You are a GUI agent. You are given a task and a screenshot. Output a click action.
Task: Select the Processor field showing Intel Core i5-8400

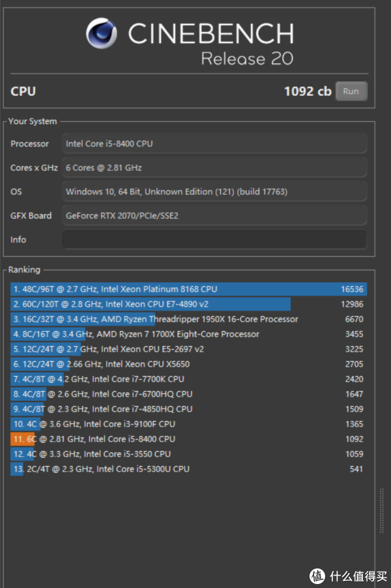(214, 143)
